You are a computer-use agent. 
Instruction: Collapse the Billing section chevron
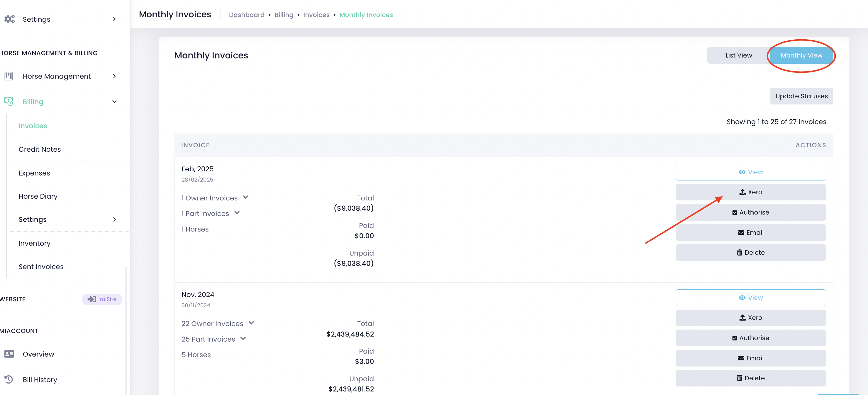click(114, 102)
